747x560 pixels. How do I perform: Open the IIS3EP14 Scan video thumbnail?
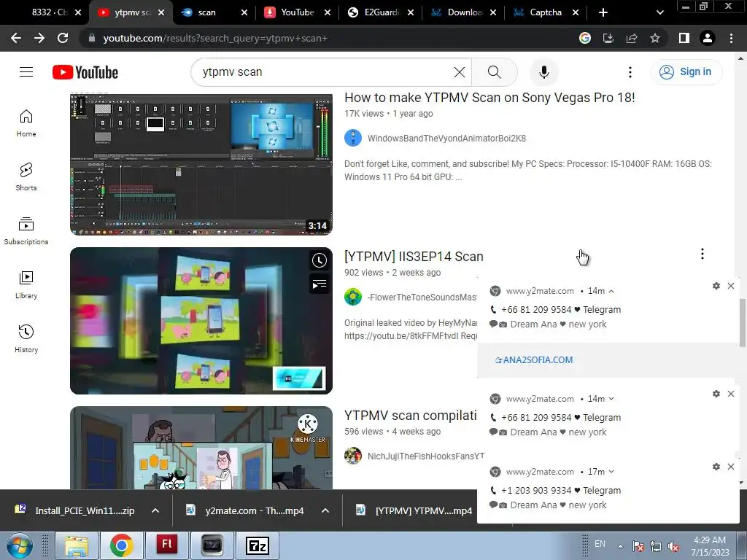[x=201, y=321]
